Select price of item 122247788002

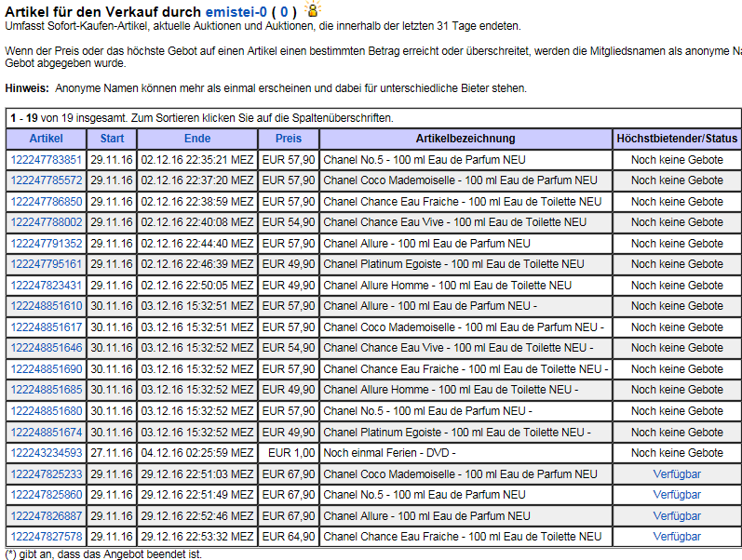(289, 221)
